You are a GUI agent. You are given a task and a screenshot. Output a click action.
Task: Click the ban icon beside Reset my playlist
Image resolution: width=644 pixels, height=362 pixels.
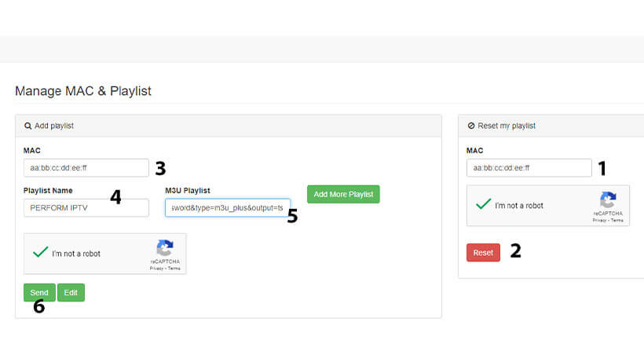(x=471, y=126)
